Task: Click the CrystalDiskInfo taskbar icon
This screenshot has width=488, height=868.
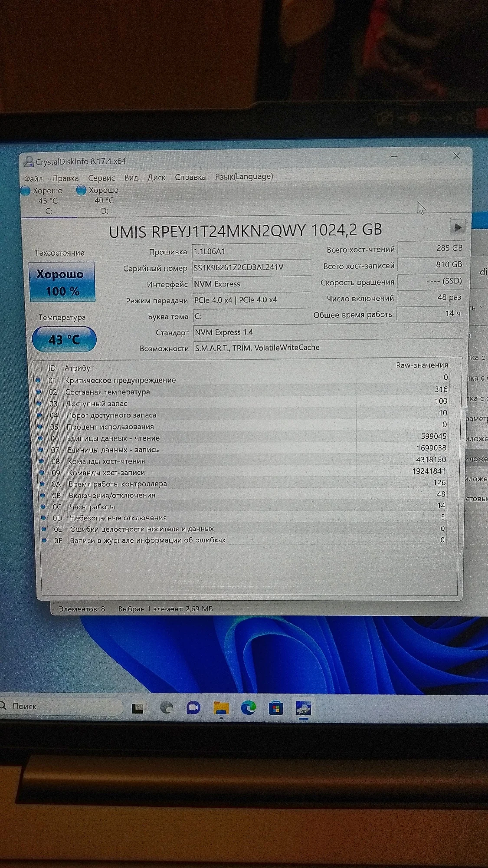Action: (x=304, y=709)
